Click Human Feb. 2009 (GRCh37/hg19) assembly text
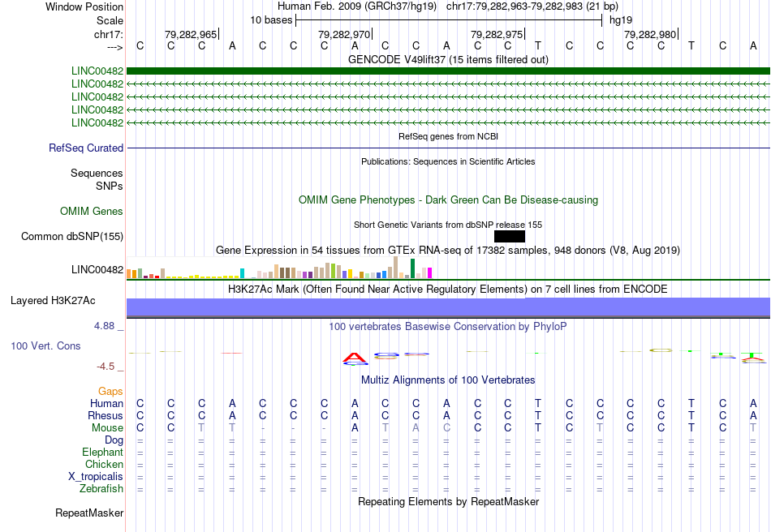Screen dimensions: 771x532 [x=357, y=6]
